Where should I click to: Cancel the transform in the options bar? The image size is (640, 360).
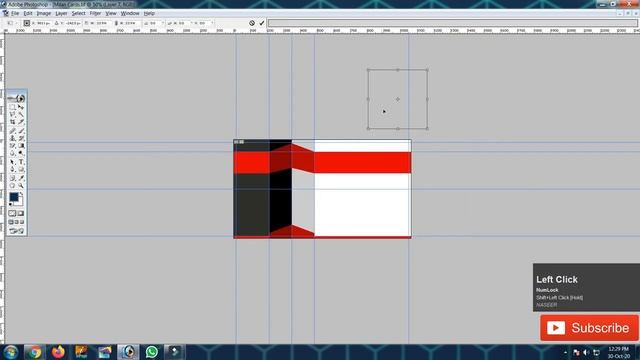(x=252, y=23)
